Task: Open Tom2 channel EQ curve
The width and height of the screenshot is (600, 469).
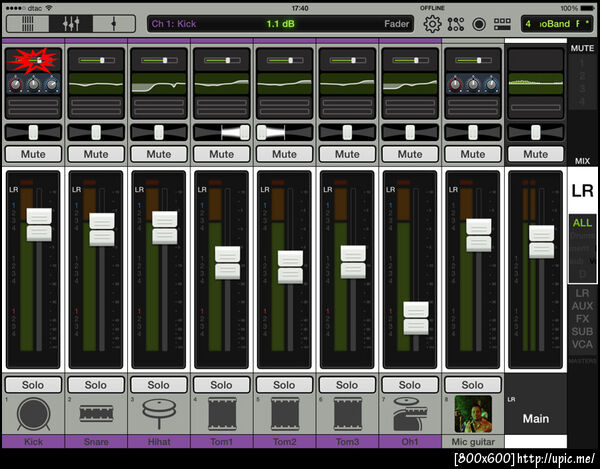Action: pyautogui.click(x=284, y=84)
